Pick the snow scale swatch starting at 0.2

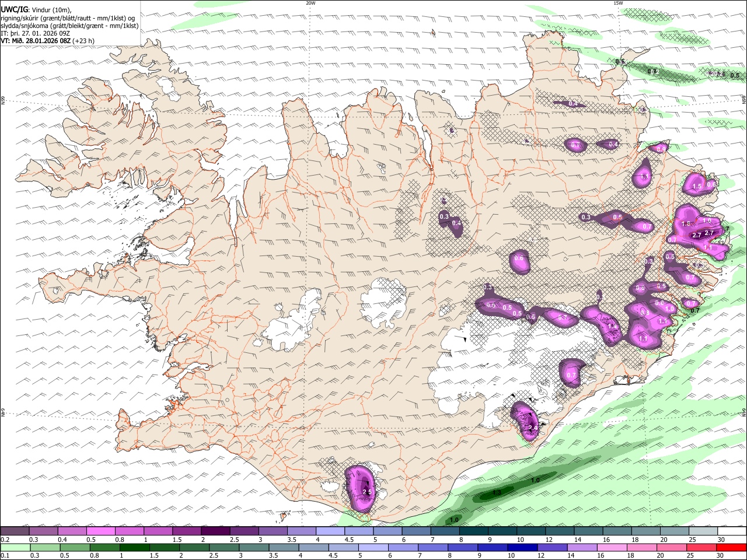15,531
